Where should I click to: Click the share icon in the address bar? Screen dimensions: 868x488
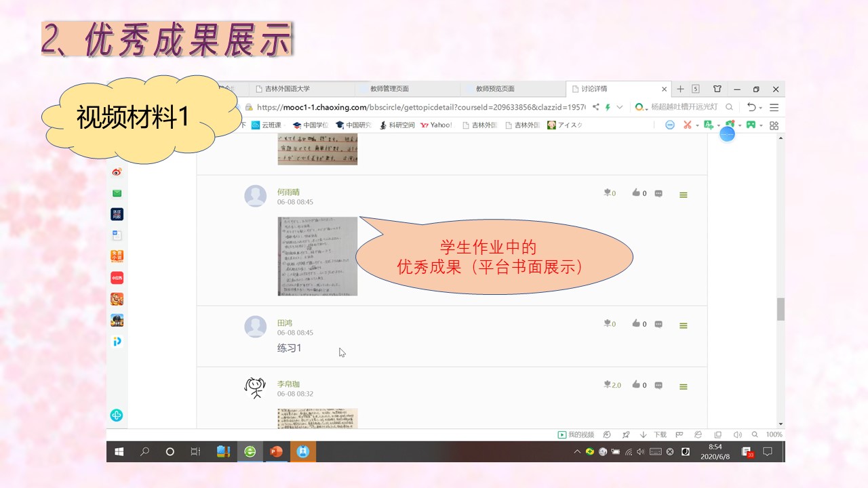(x=595, y=107)
